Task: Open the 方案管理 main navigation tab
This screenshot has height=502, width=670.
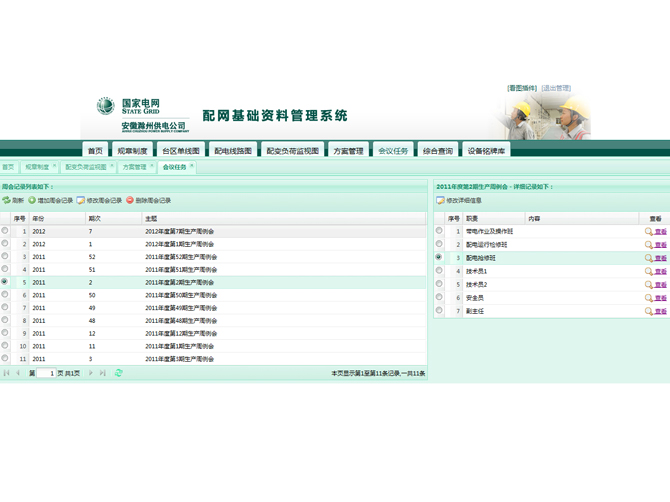Action: tap(348, 150)
